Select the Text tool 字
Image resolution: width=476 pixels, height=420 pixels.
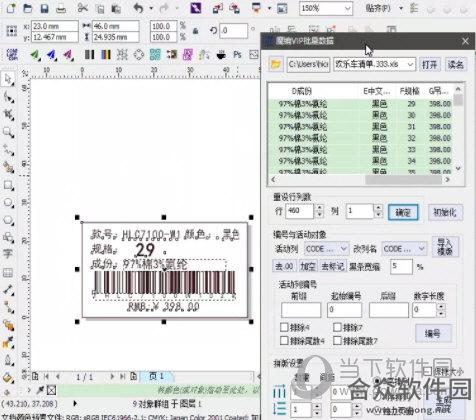[8, 254]
